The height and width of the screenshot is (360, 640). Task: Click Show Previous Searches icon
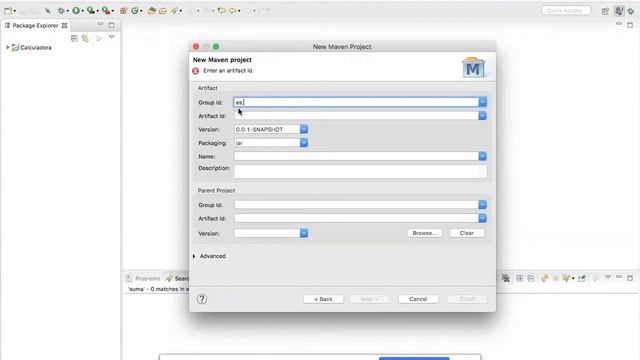click(566, 278)
